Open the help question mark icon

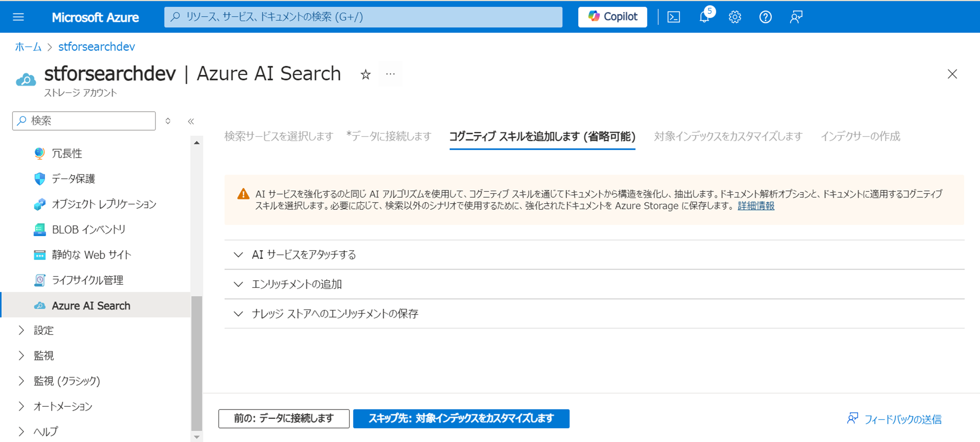click(x=765, y=17)
